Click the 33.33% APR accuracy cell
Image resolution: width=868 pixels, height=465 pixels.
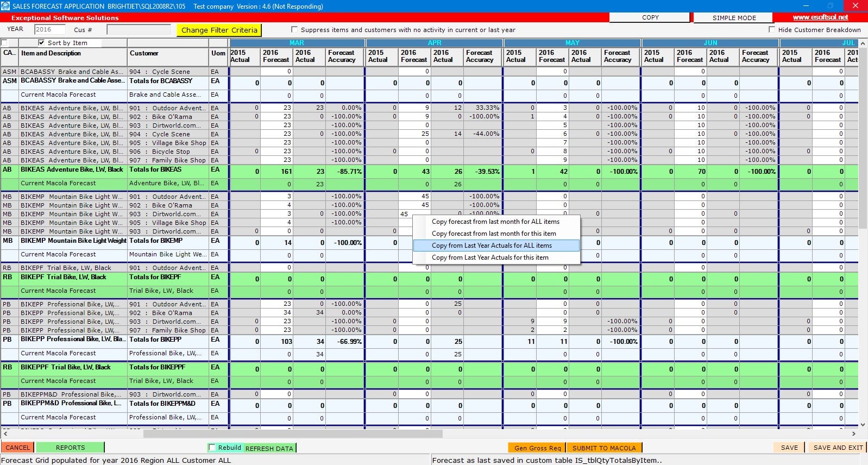click(483, 108)
